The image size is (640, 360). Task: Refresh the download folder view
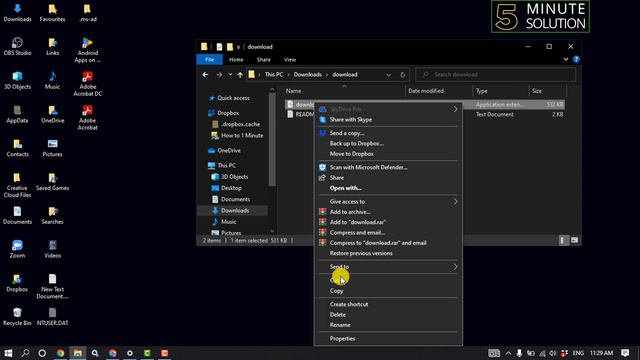(402, 75)
